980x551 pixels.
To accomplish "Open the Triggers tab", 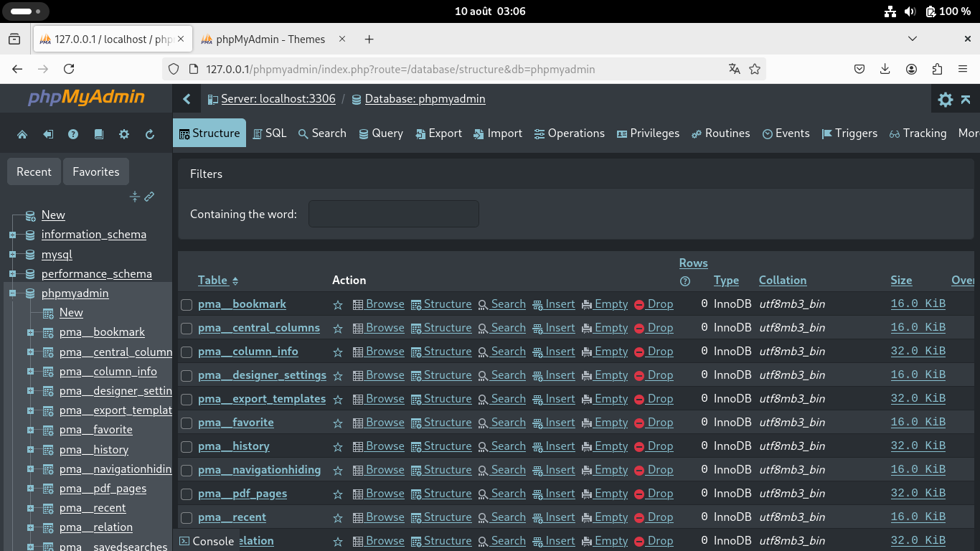I will 849,133.
